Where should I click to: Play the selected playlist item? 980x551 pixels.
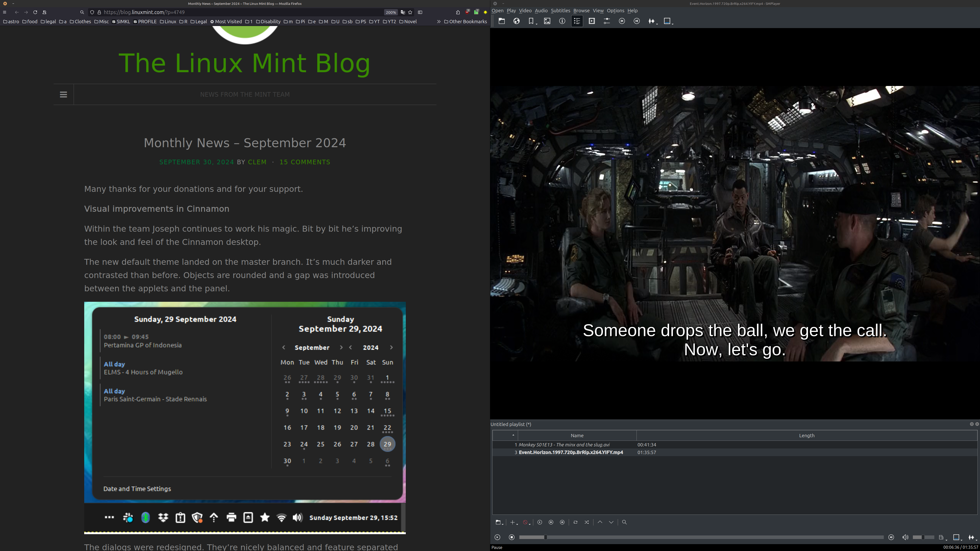pos(540,522)
